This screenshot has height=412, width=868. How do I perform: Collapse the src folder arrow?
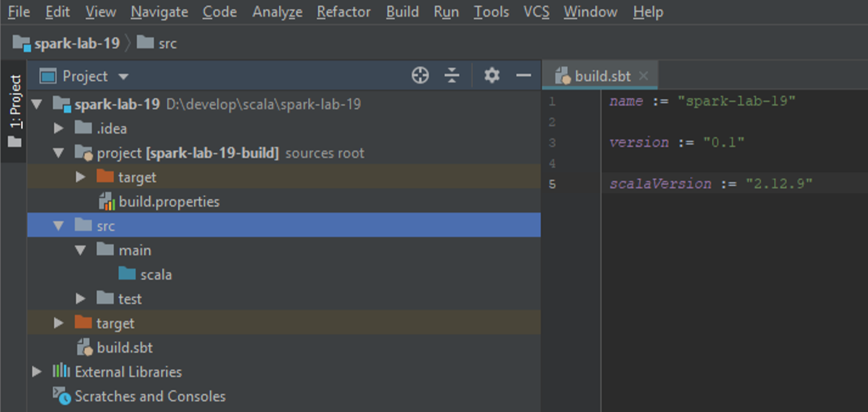click(59, 226)
